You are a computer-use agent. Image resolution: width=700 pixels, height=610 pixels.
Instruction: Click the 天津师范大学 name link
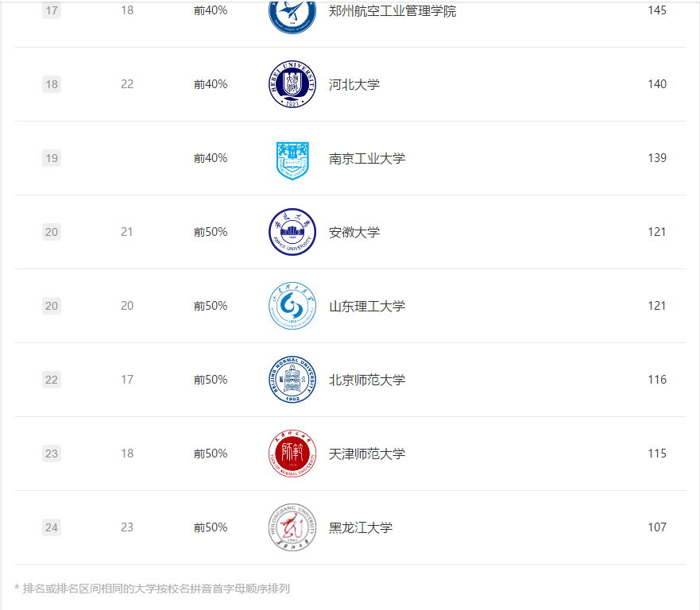click(367, 454)
